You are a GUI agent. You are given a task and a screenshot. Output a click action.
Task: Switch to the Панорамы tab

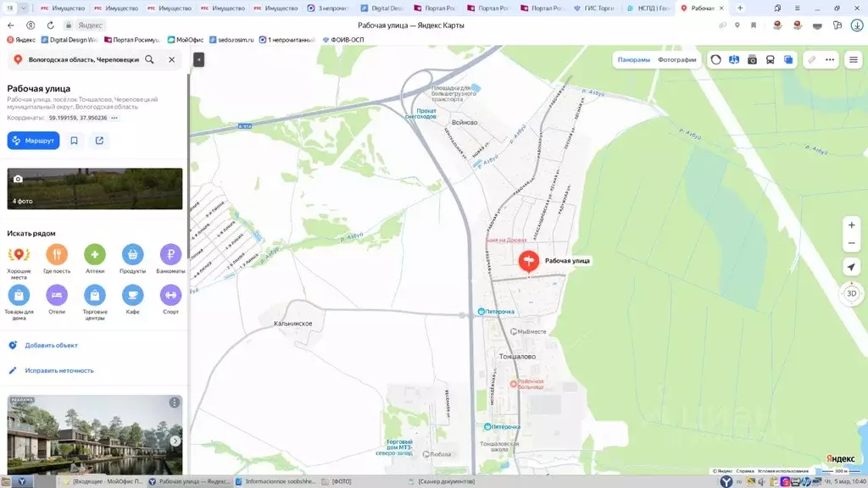pos(633,60)
